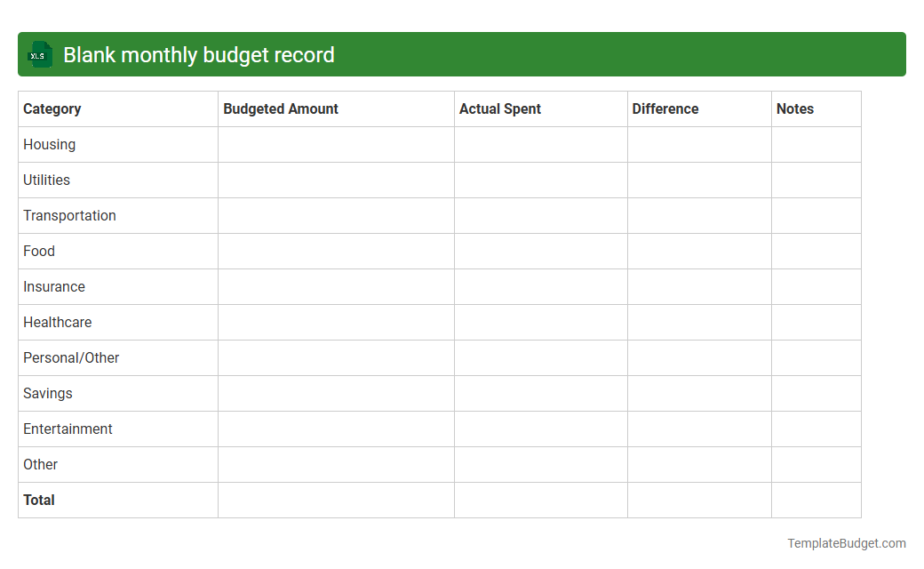Click the Insurance category cell
Viewport: 924px width, 569px height.
click(54, 286)
